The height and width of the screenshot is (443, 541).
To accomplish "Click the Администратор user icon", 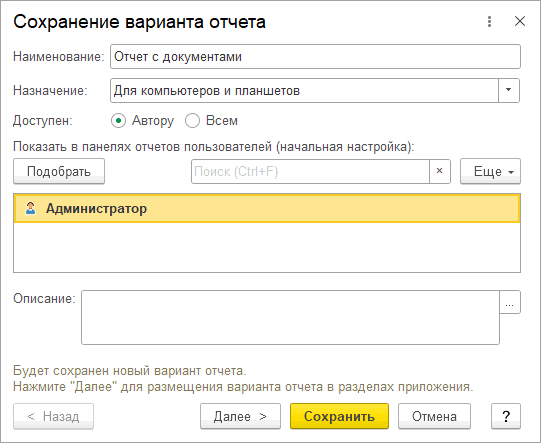I will [30, 208].
